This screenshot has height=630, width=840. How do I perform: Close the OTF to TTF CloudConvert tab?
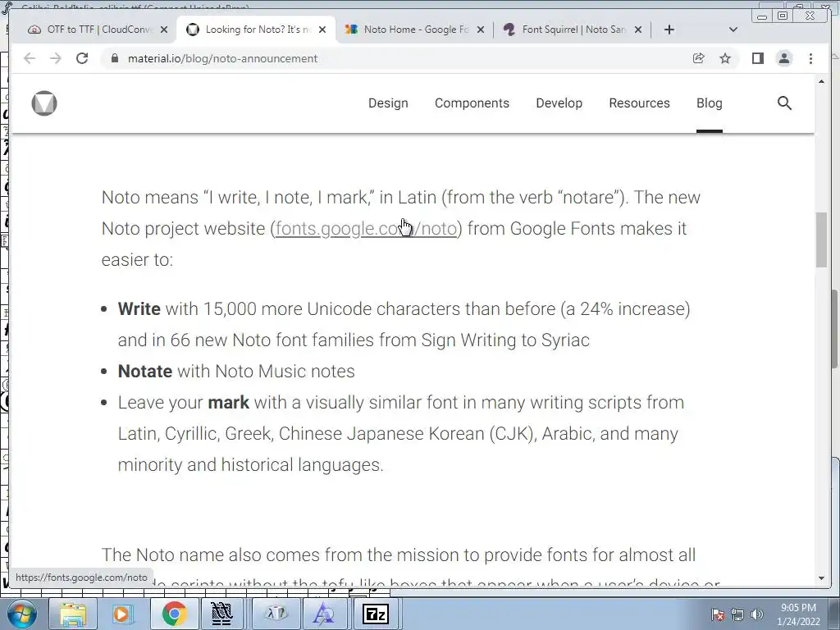[x=164, y=30]
